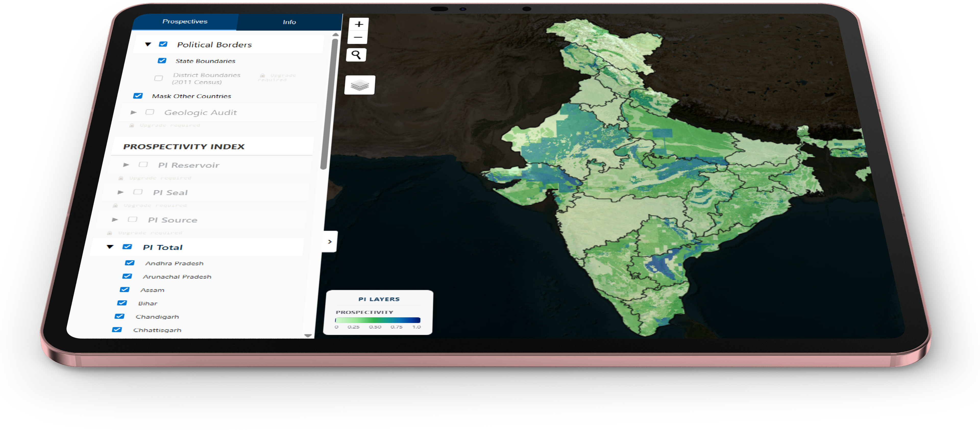This screenshot has height=430, width=980.
Task: Select the 'Arunachal Pradesh' label
Action: (x=177, y=277)
